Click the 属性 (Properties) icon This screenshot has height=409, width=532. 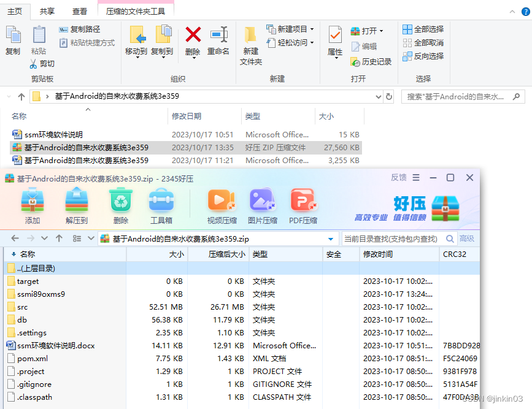[334, 38]
